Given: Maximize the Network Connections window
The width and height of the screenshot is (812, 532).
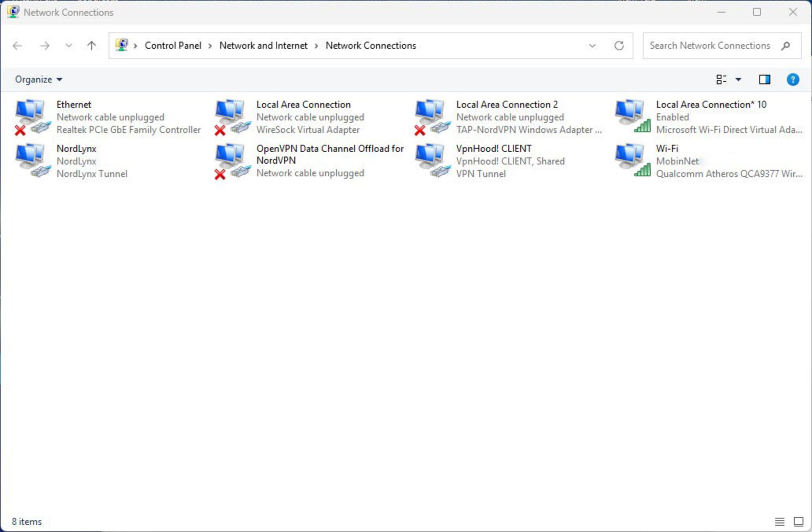Looking at the screenshot, I should [757, 12].
